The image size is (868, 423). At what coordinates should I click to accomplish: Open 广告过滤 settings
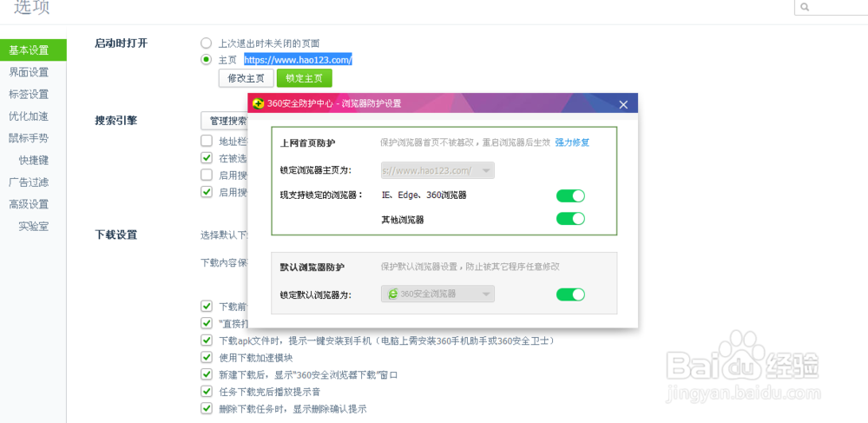click(x=29, y=182)
